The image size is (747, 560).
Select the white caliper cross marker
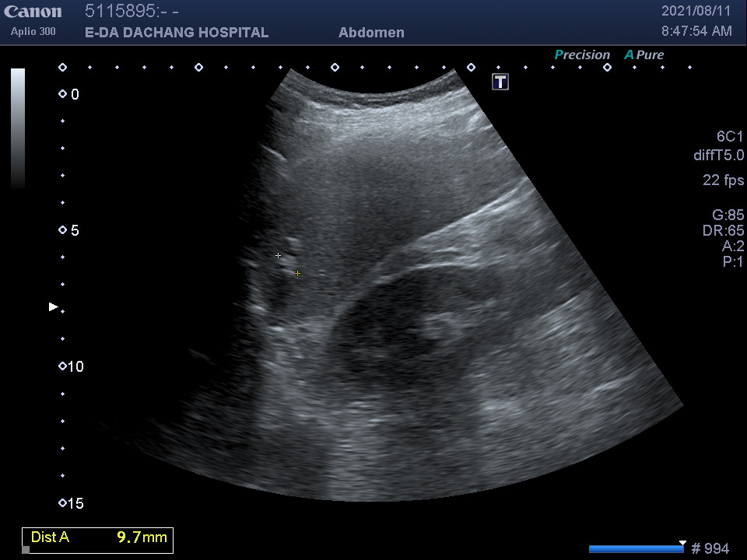point(279,255)
